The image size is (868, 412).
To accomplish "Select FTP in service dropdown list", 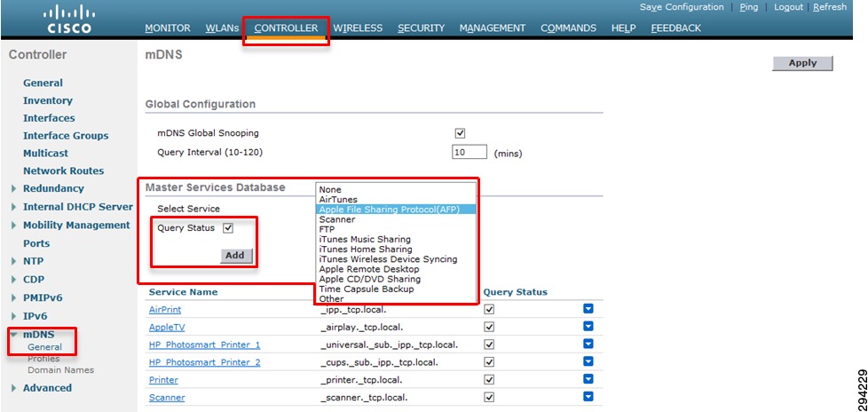I will (x=396, y=229).
